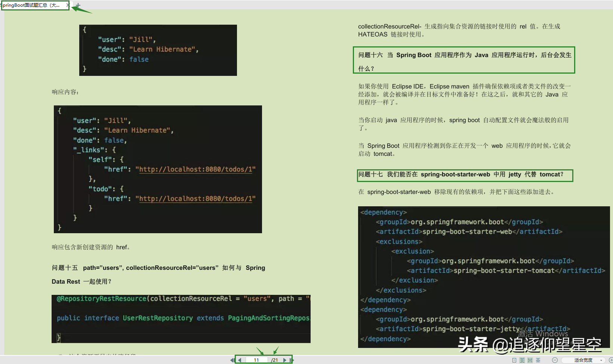The width and height of the screenshot is (613, 364).
Task: Switch to two-page view
Action: coord(522,360)
